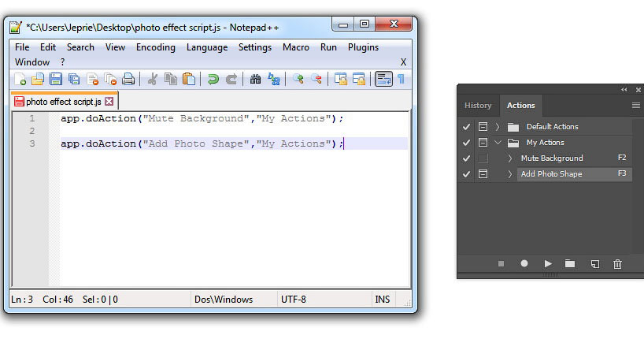Click the Save All toolbar icon
Screen dimensions: 644x339
click(74, 79)
